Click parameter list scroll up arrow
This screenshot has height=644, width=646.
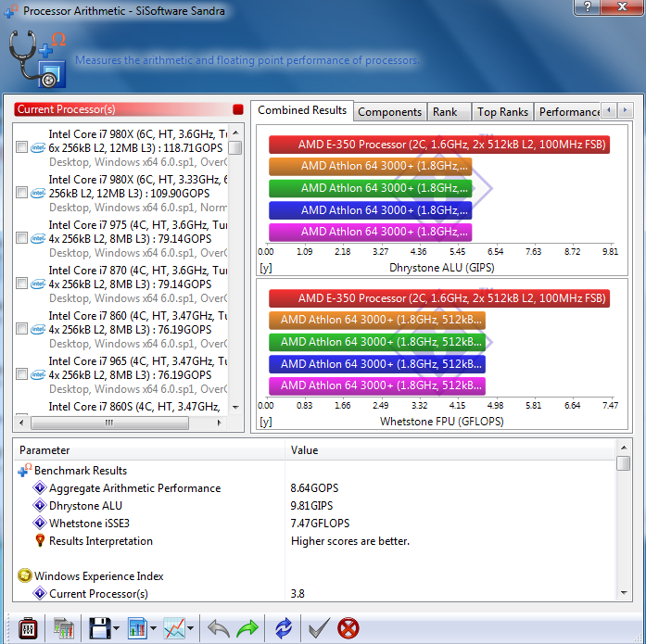pos(624,448)
